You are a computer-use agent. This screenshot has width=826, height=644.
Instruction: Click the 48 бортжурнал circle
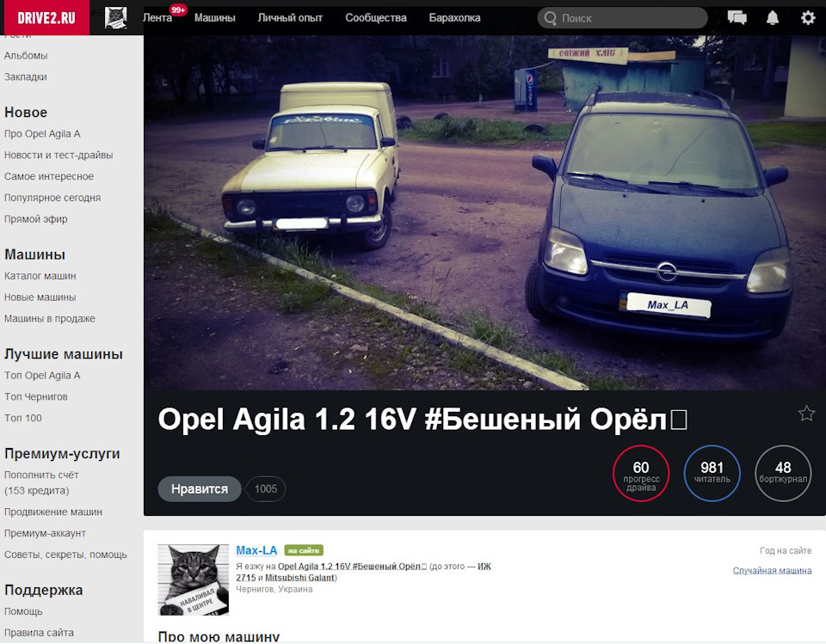[x=783, y=473]
